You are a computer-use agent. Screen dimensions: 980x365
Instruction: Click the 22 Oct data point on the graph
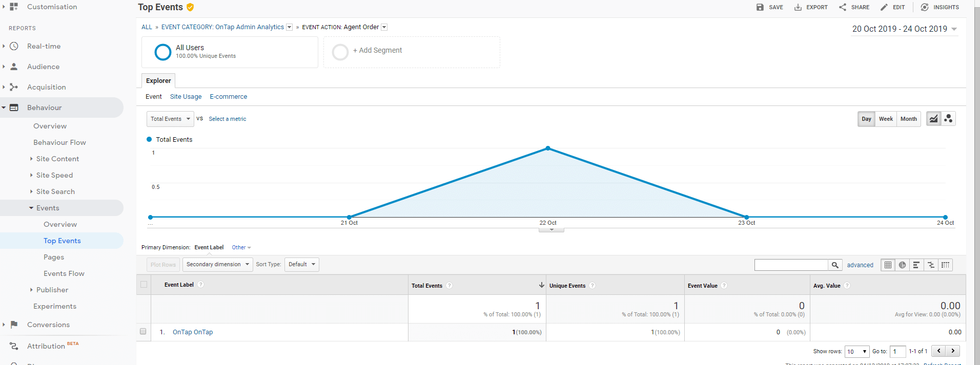[x=548, y=148]
